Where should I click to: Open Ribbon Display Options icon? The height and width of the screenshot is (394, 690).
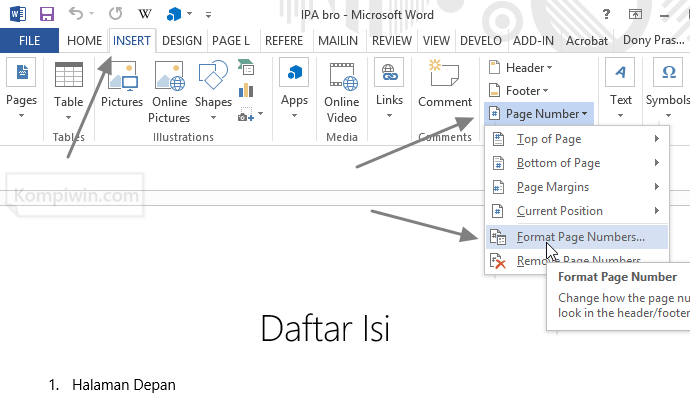click(635, 15)
